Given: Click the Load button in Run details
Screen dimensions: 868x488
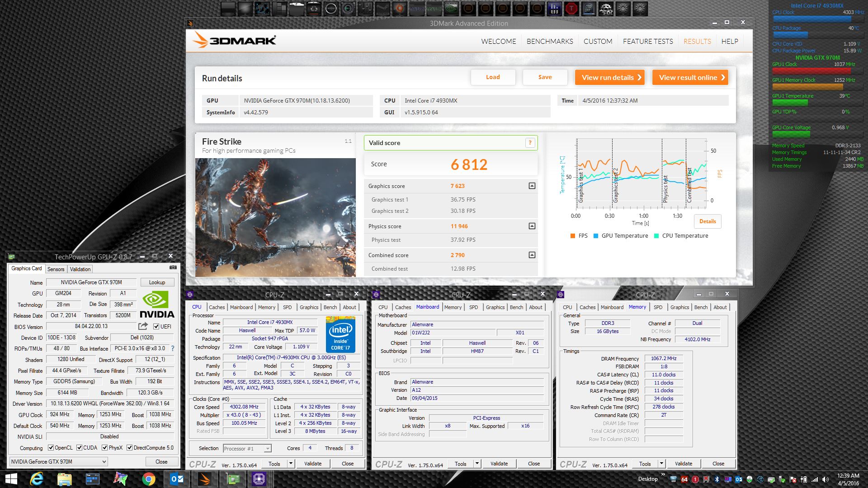Looking at the screenshot, I should (x=493, y=77).
